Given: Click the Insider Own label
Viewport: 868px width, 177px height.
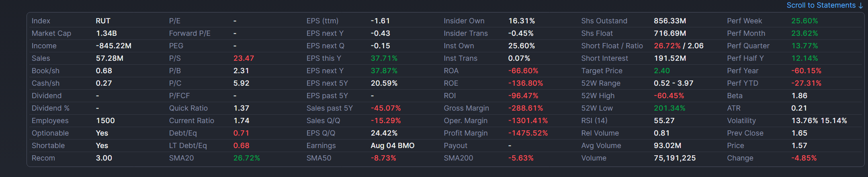Looking at the screenshot, I should pos(464,21).
